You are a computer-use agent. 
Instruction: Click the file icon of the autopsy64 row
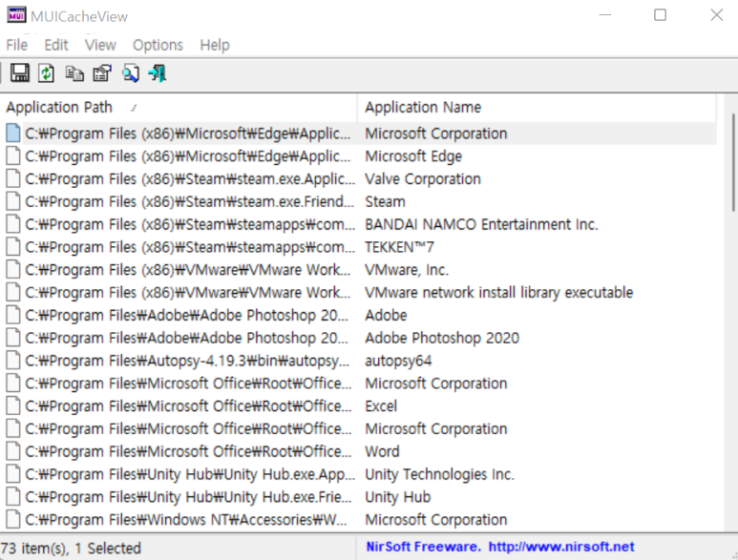point(13,361)
